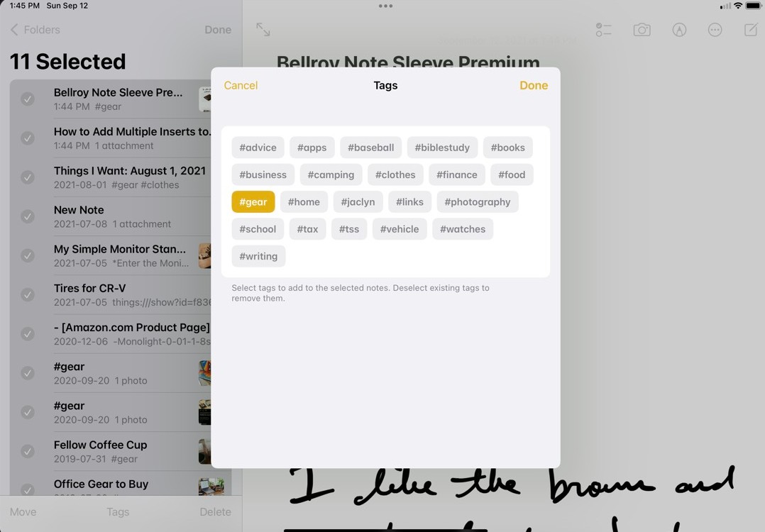Screen dimensions: 765x532
Task: Tap the photo thumbnail on the #gear note
Action: pos(205,372)
